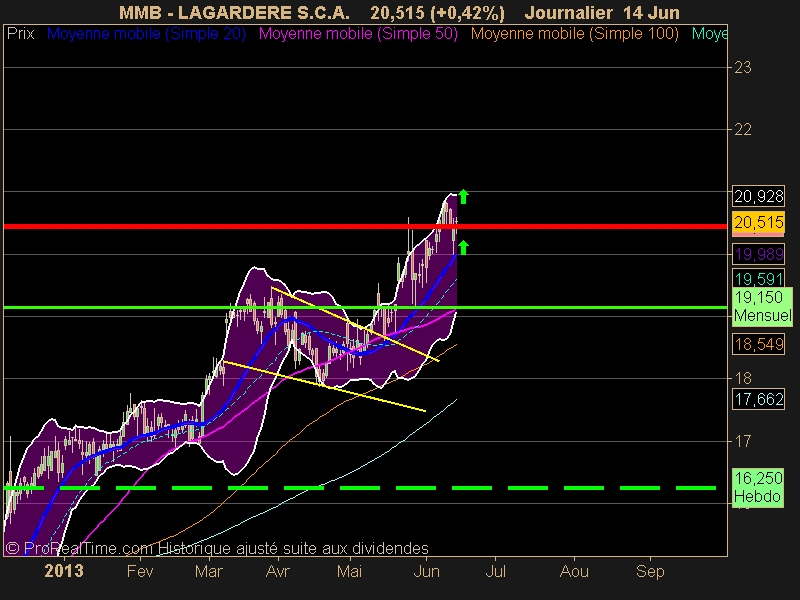The width and height of the screenshot is (800, 600).
Task: Select Moyenne mobile (Simple 50) legend
Action: [x=358, y=34]
